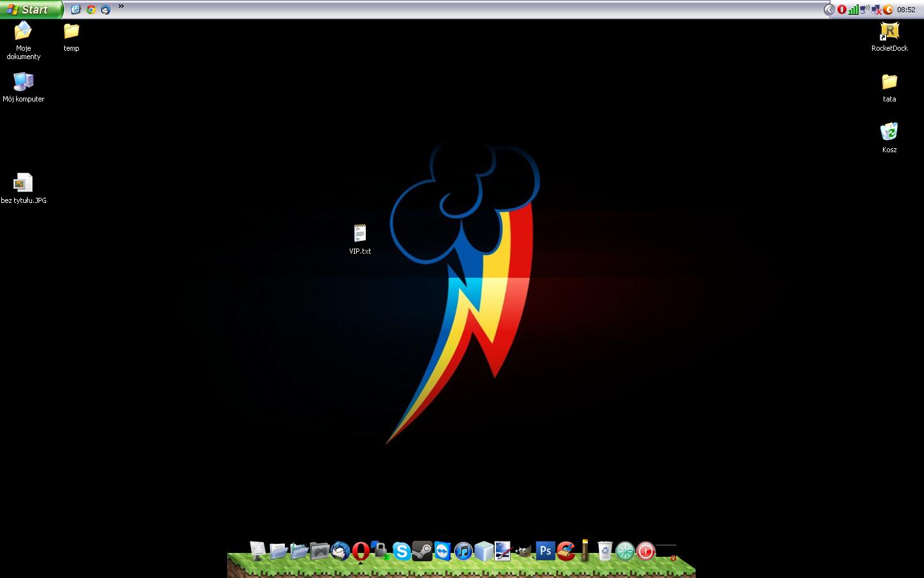Open Thunderbird from the dock
Screen dimensions: 924x578
tap(340, 551)
